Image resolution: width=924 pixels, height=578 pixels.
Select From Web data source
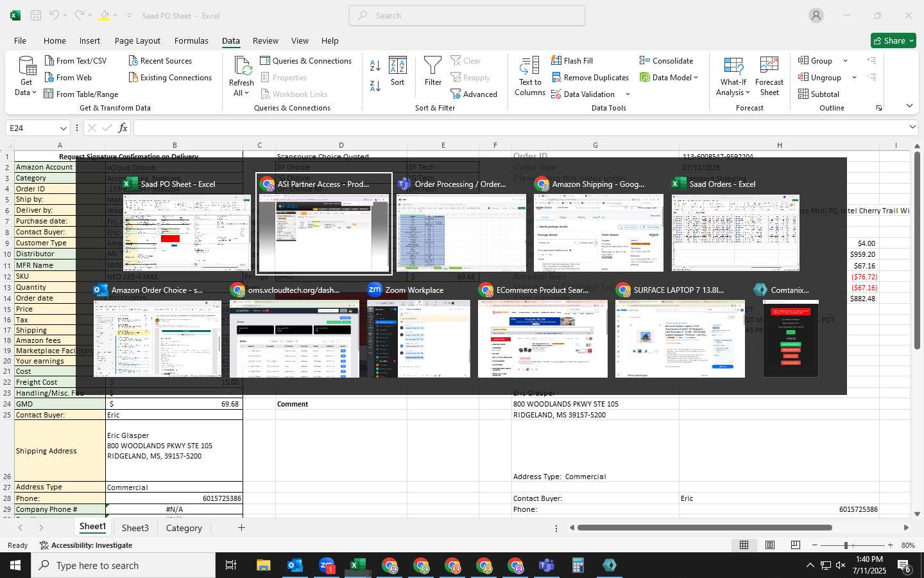tap(68, 78)
